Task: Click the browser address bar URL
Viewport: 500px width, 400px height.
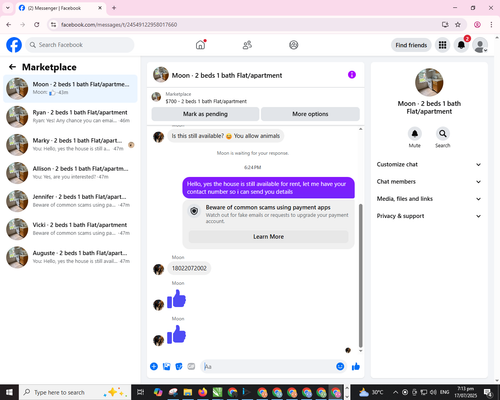Action: pyautogui.click(x=119, y=25)
